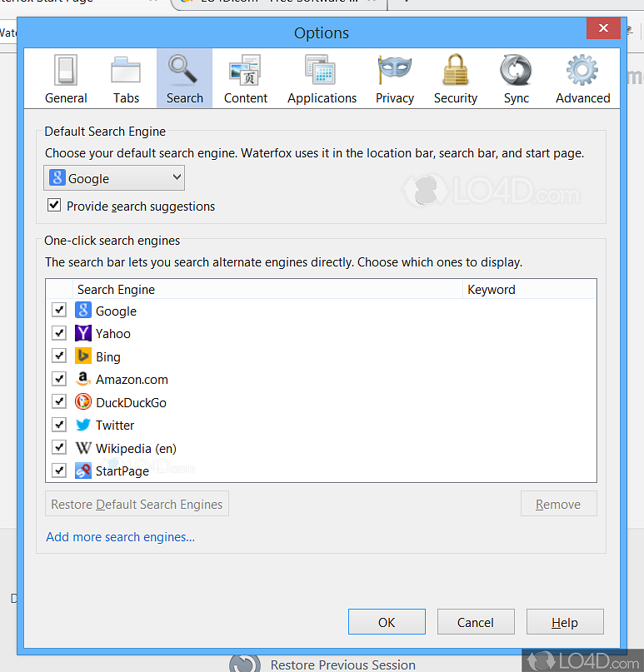Select the StartPage row text
Image resolution: width=644 pixels, height=672 pixels.
tap(122, 471)
